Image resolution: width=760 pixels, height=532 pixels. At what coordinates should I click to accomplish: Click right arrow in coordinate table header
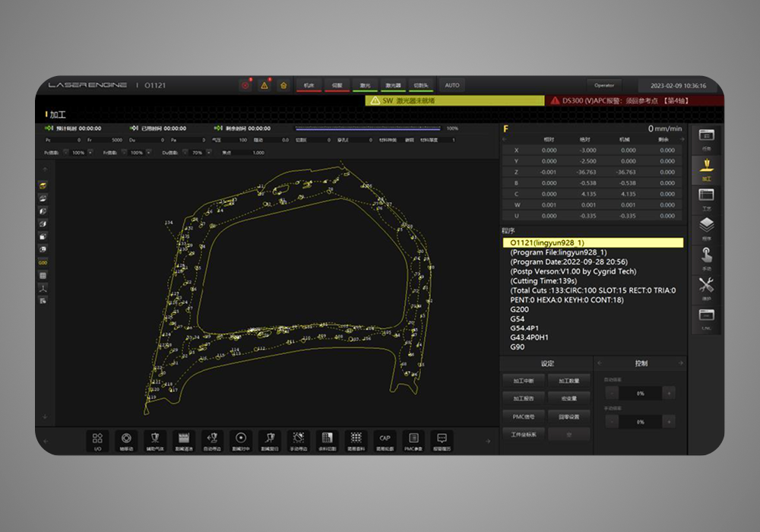[682, 140]
